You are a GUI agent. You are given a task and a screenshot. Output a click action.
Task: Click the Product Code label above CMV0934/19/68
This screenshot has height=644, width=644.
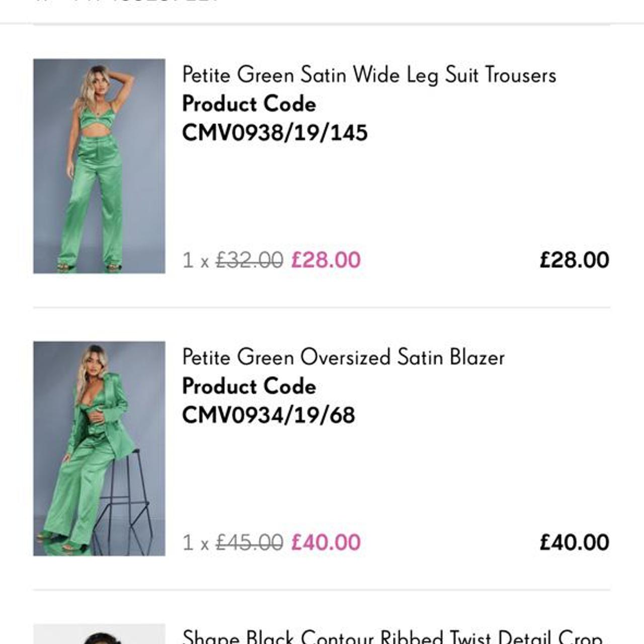(x=249, y=386)
